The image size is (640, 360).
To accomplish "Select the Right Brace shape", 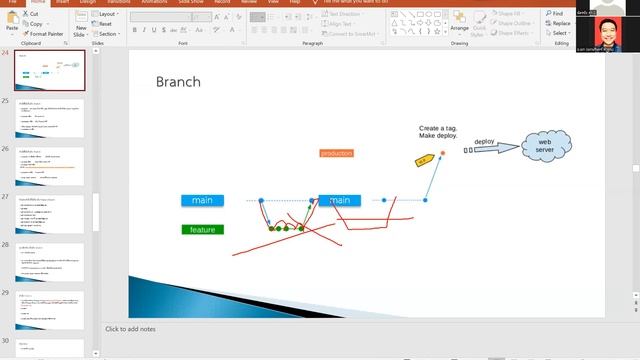I will [x=429, y=31].
